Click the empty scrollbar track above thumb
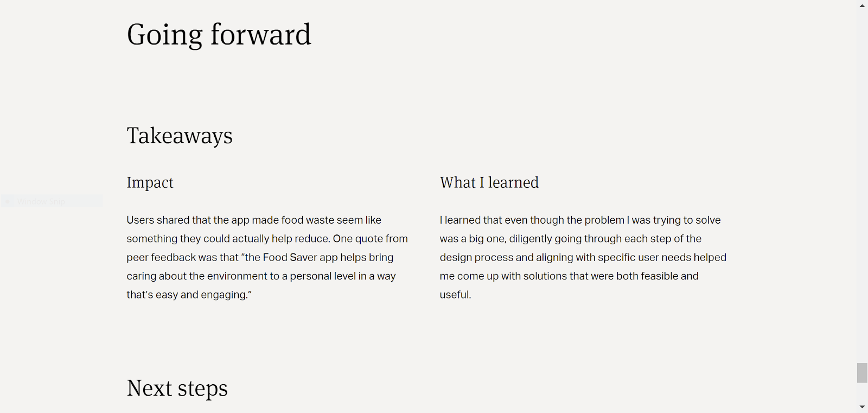Screen dimensions: 868x413 862,185
